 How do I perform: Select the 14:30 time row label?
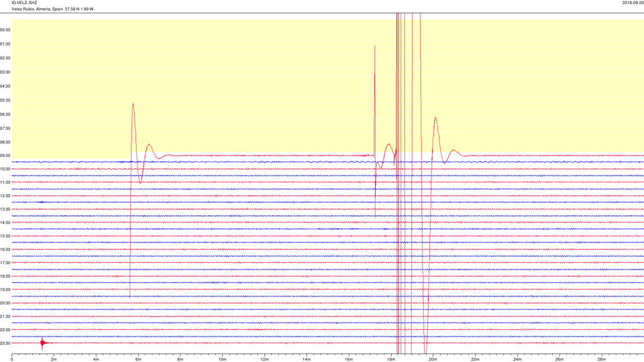pyautogui.click(x=5, y=223)
